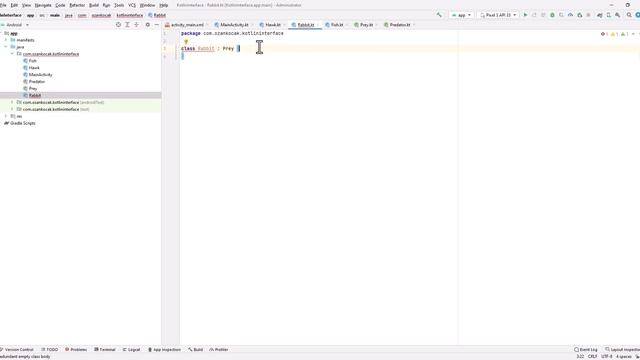
Task: Click the class name Rabbit in editor
Action: [x=206, y=49]
